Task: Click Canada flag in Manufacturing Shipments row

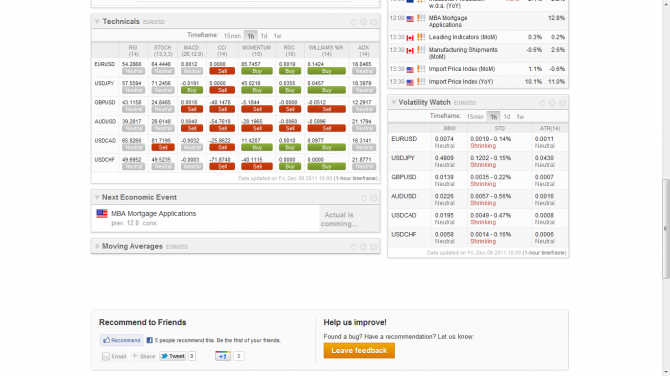Action: 410,51
